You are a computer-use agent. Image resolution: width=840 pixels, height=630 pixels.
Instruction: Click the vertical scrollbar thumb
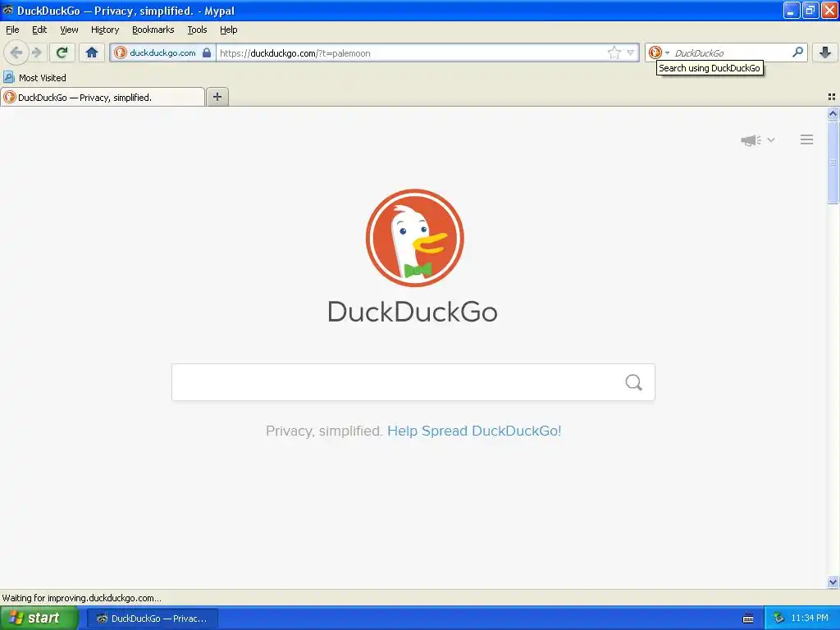[833, 162]
